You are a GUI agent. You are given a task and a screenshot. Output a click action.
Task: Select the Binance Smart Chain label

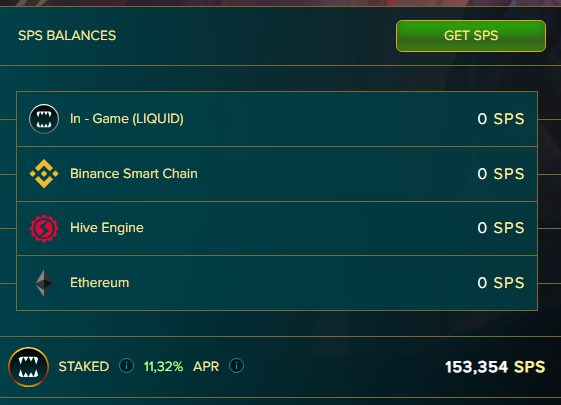pos(134,174)
